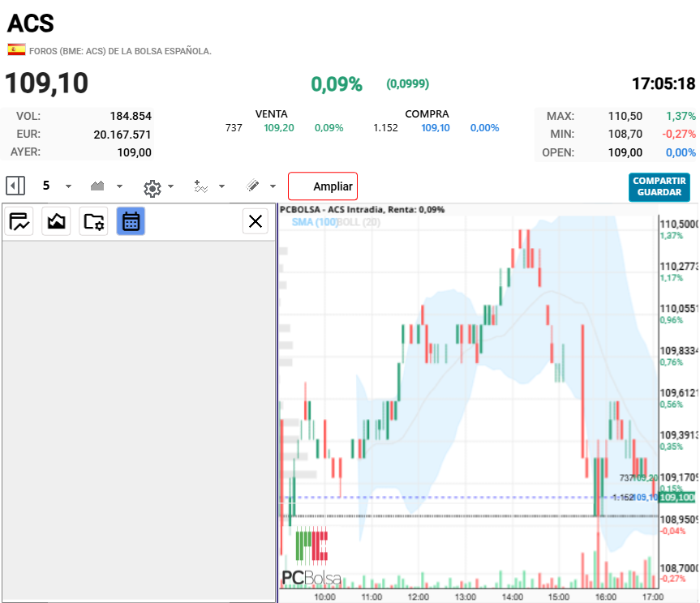Click the 16:00 time axis label

coord(606,597)
